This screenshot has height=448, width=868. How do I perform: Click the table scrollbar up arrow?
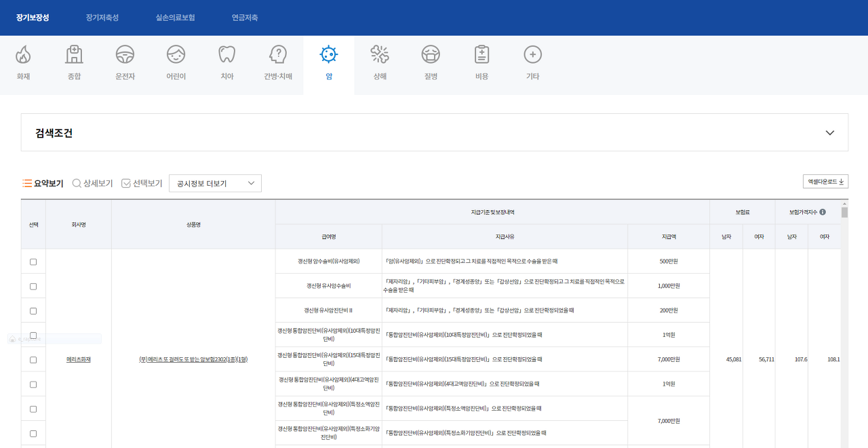pos(844,203)
